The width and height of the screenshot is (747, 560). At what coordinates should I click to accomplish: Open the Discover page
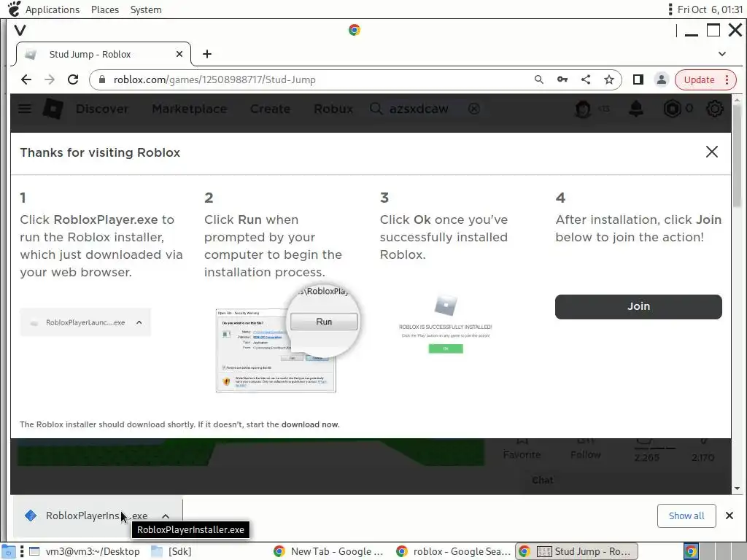102,109
